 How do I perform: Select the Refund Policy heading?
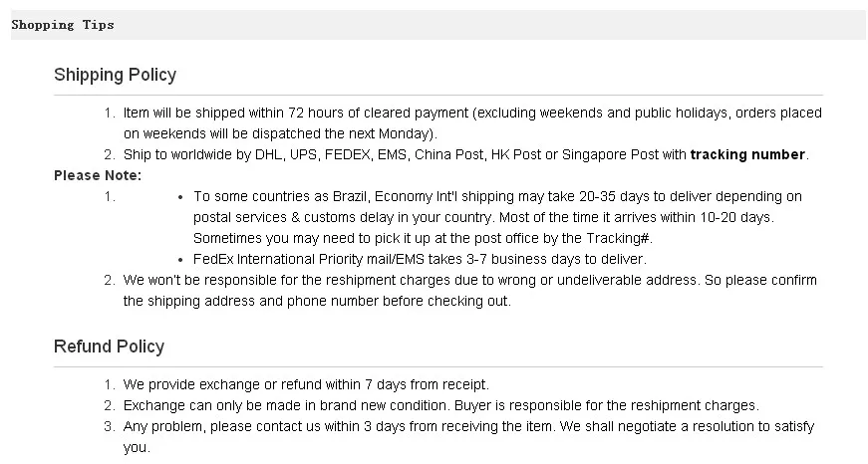[x=109, y=347]
